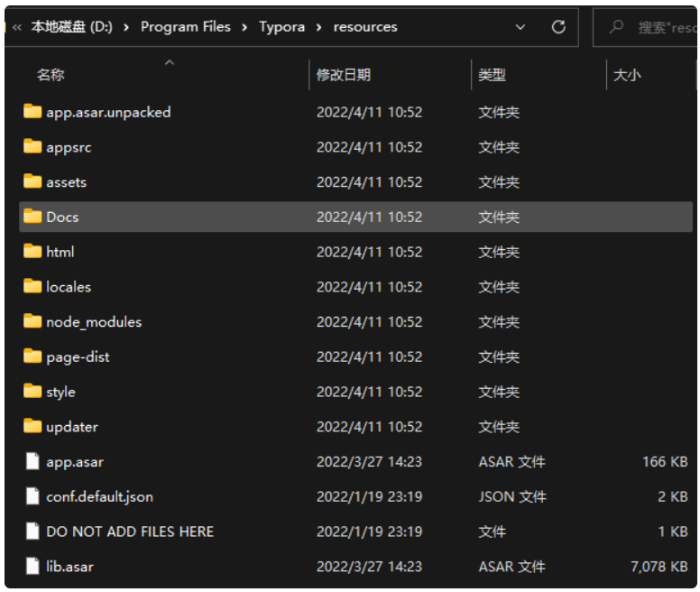Navigate to Typora breadcrumb
Viewport: 700px width, 592px height.
click(x=281, y=27)
